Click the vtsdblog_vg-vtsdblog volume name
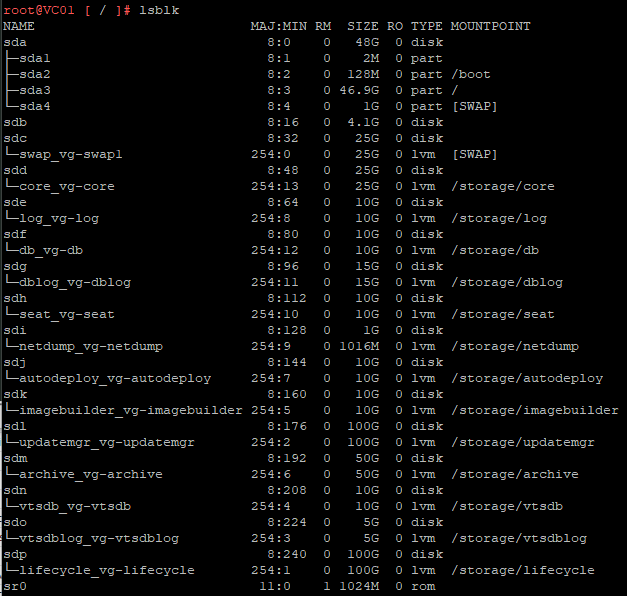Image resolution: width=627 pixels, height=596 pixels. [99, 538]
